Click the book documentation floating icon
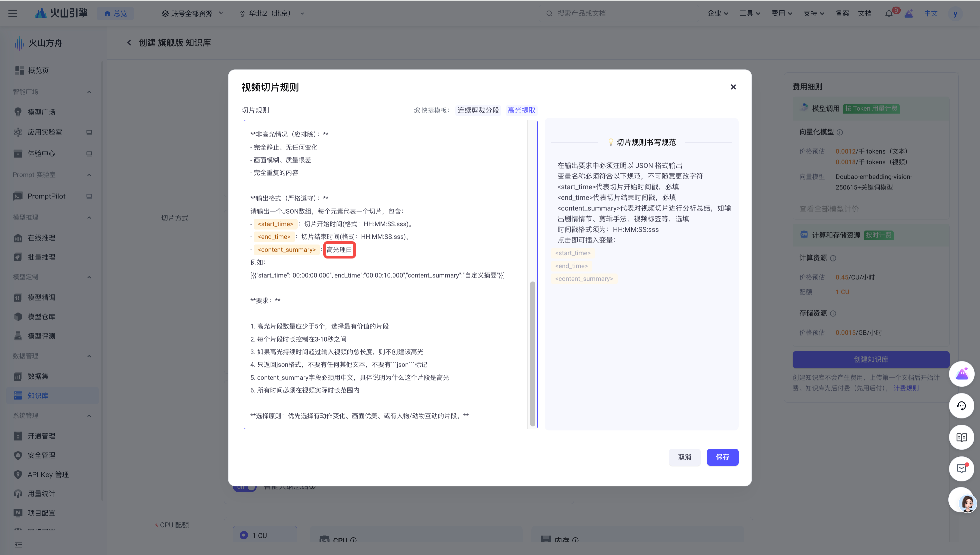Image resolution: width=980 pixels, height=555 pixels. point(961,437)
